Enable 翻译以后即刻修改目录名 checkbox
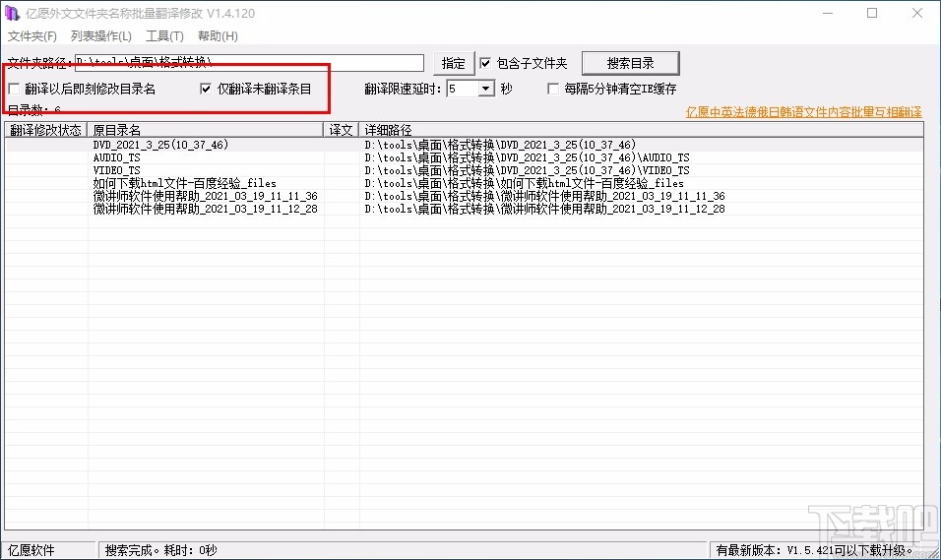This screenshot has width=941, height=560. point(15,89)
